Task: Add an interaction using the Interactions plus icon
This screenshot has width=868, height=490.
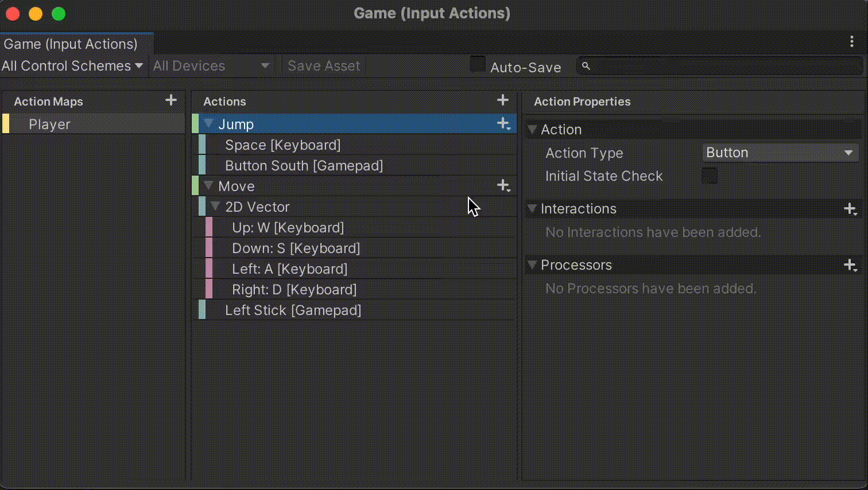Action: click(851, 209)
